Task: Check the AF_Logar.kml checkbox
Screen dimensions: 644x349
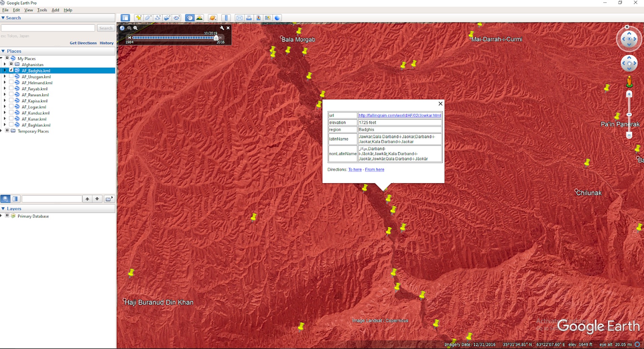Action: click(x=11, y=107)
